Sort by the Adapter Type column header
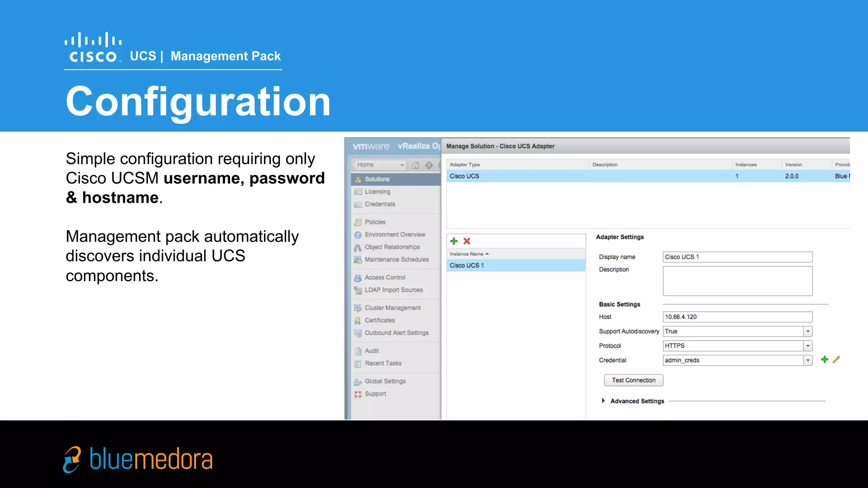868x488 pixels. point(518,165)
